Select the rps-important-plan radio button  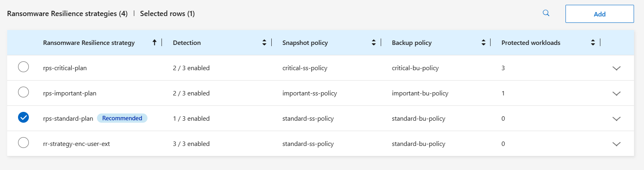(24, 92)
